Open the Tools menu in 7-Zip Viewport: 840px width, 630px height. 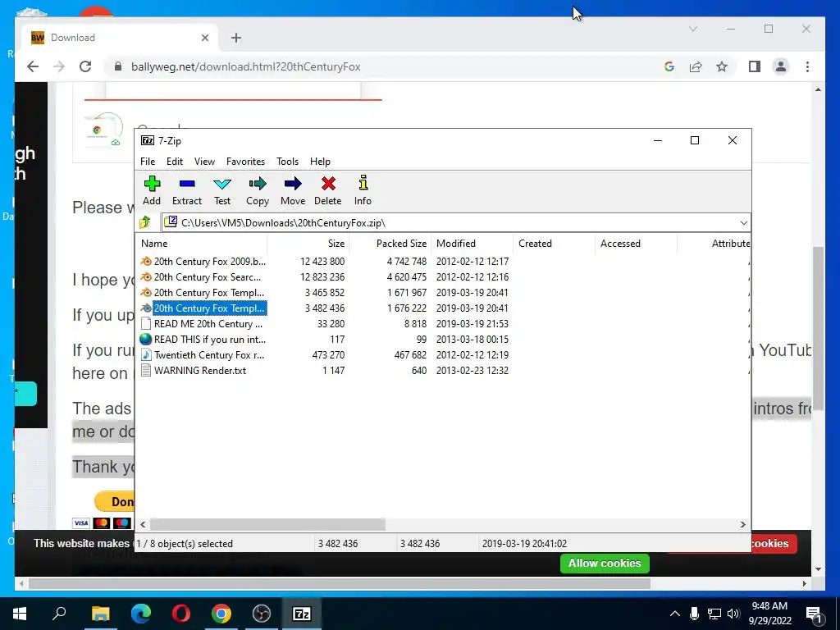pyautogui.click(x=287, y=162)
